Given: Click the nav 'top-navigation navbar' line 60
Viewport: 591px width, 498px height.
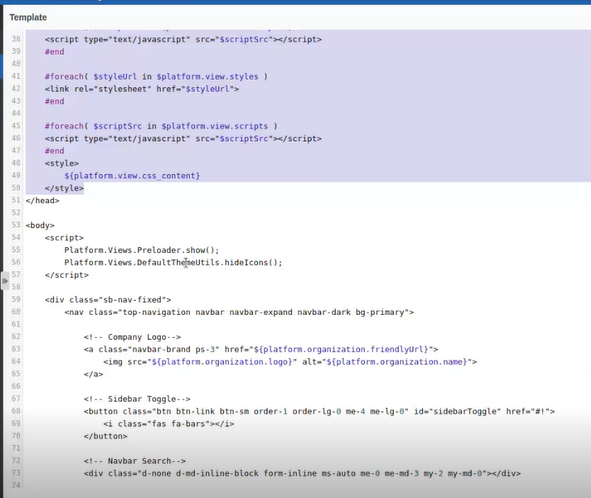Looking at the screenshot, I should 239,312.
